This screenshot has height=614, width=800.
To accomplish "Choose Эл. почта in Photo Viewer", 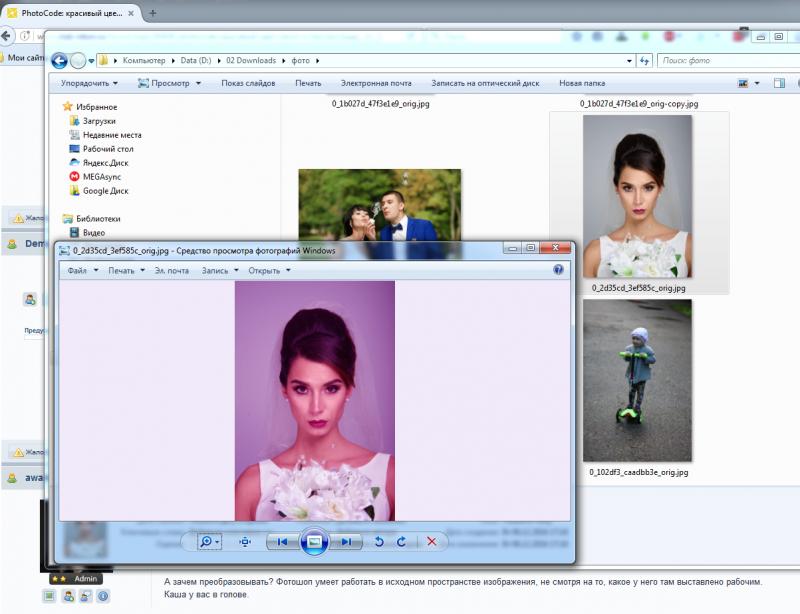I will 172,271.
